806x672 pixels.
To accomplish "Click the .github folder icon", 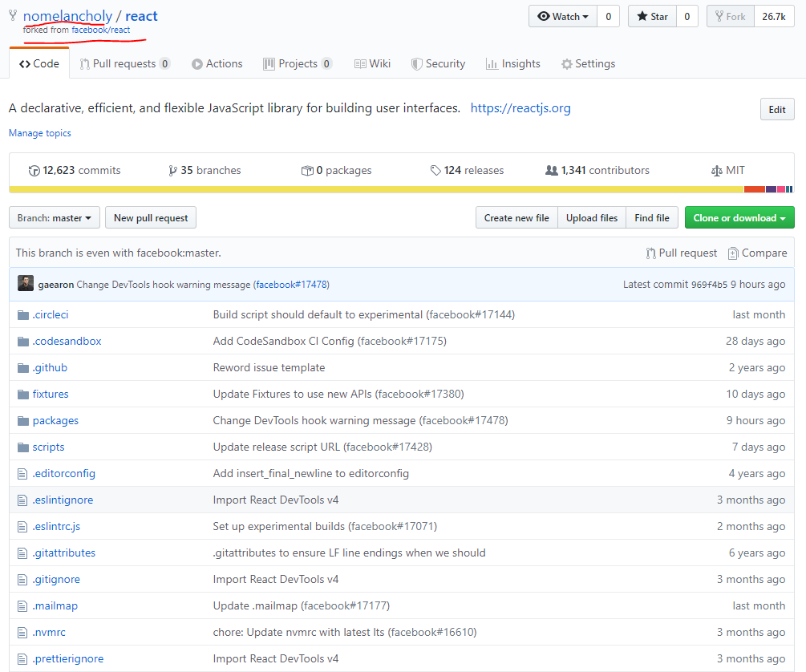I will click(23, 367).
